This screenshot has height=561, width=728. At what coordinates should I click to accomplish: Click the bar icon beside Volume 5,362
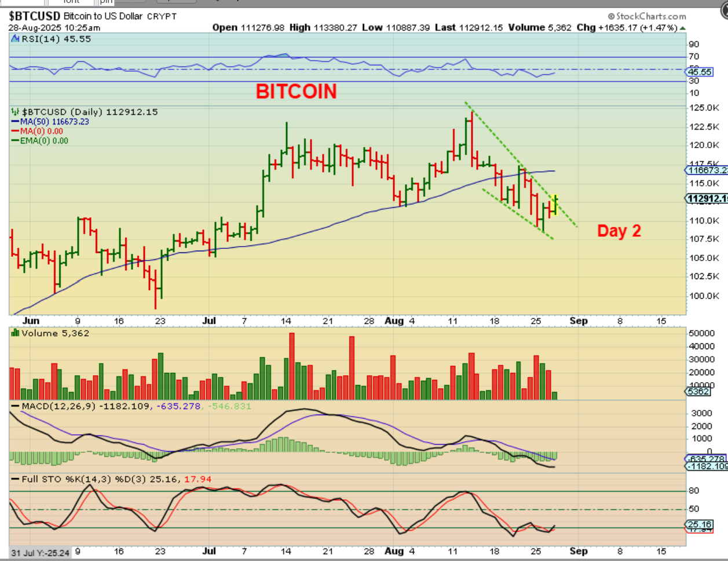(15, 333)
